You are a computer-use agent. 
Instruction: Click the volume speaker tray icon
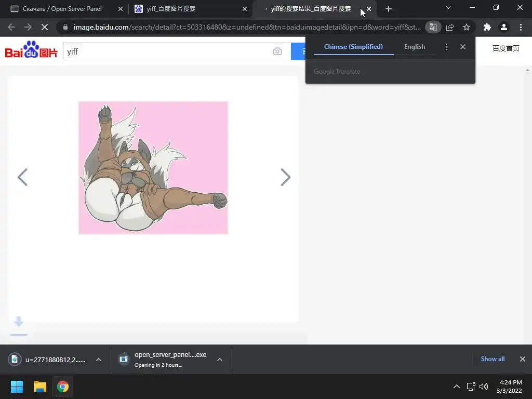484,387
